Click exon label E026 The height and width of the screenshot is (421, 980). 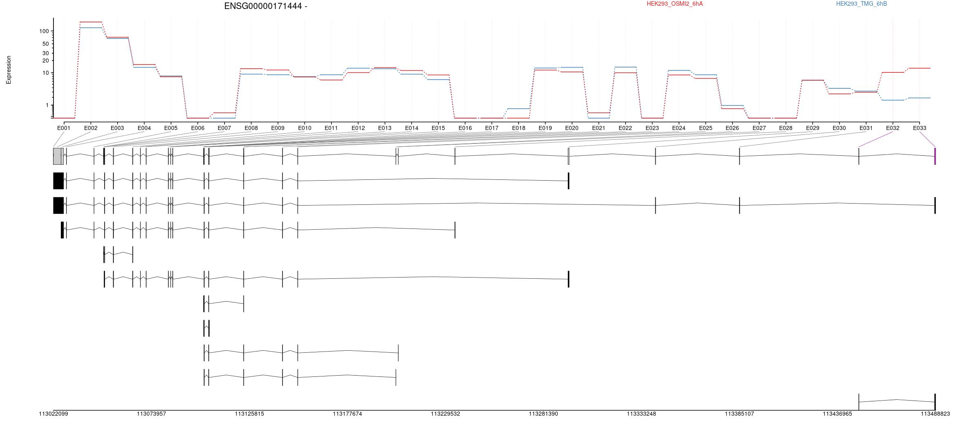pos(732,128)
